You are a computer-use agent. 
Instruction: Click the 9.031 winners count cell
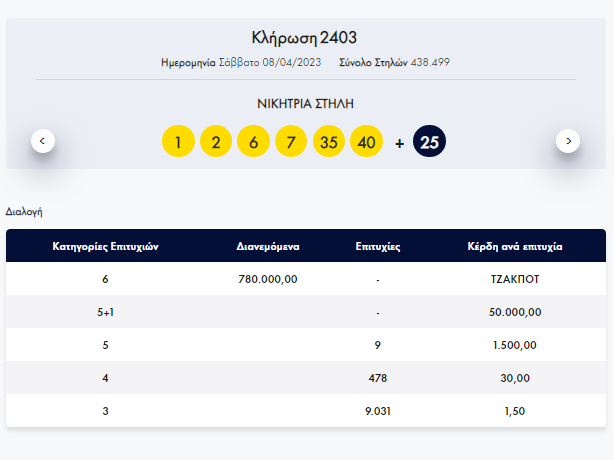tap(378, 411)
